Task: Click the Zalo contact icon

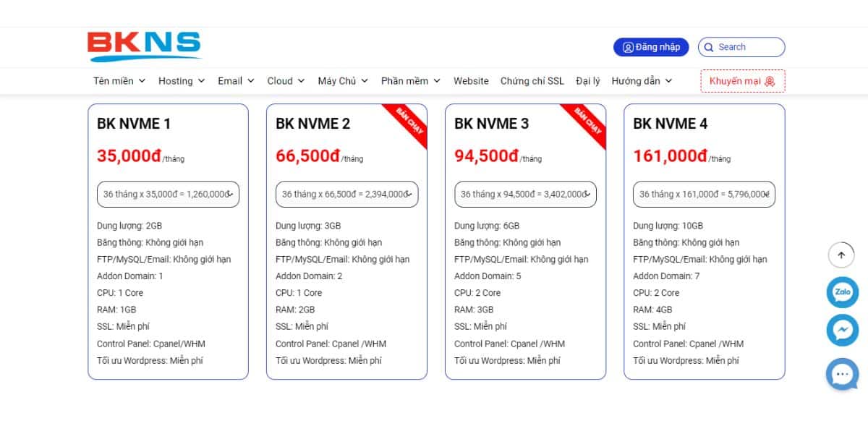Action: 841,292
